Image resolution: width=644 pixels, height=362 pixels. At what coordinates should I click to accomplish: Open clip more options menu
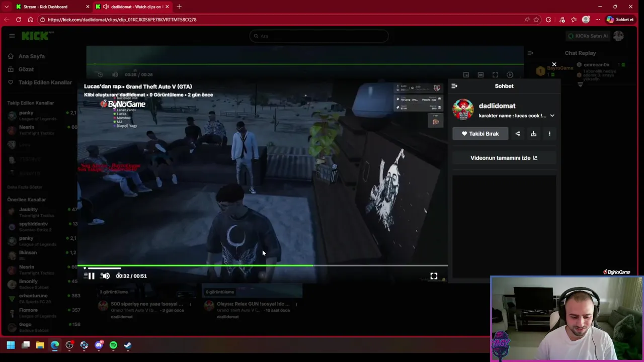[549, 134]
